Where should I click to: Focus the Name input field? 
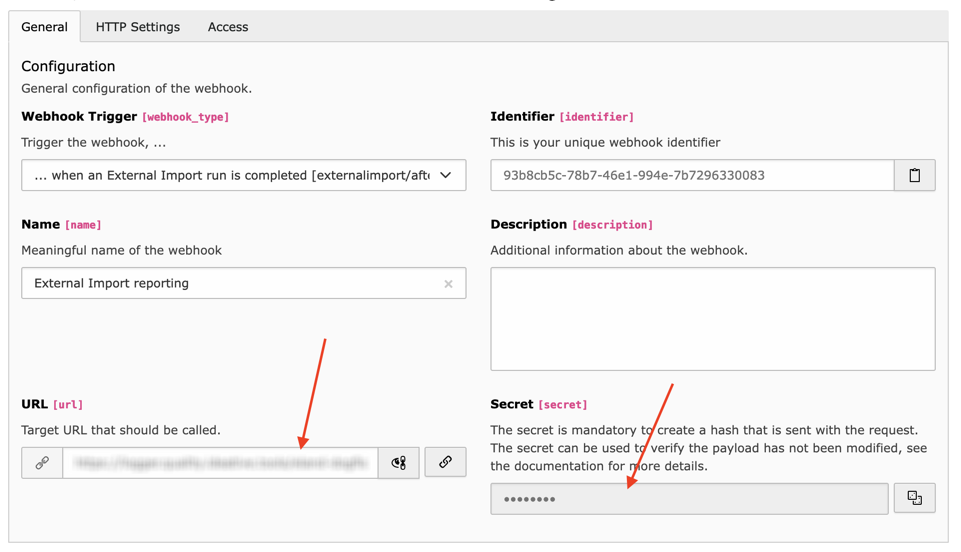click(x=243, y=283)
